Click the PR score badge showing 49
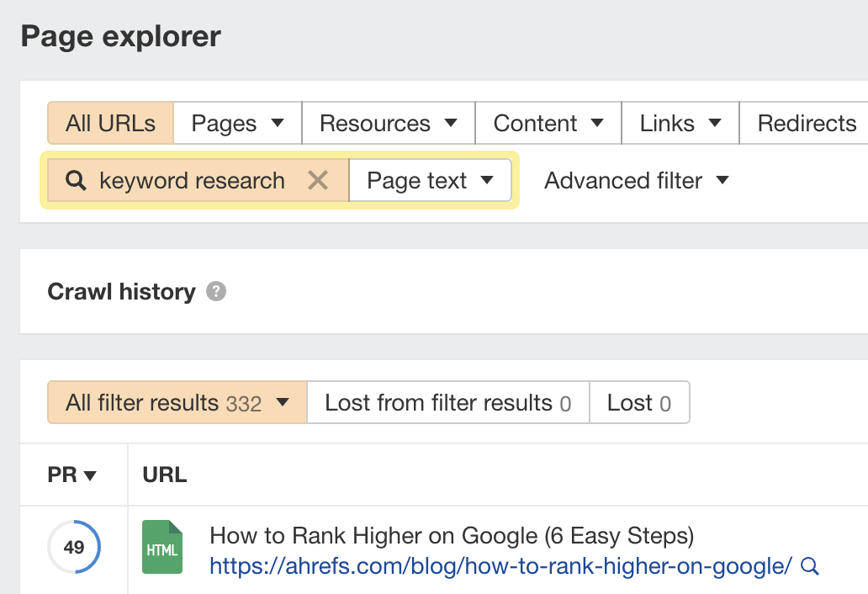 pyautogui.click(x=73, y=547)
